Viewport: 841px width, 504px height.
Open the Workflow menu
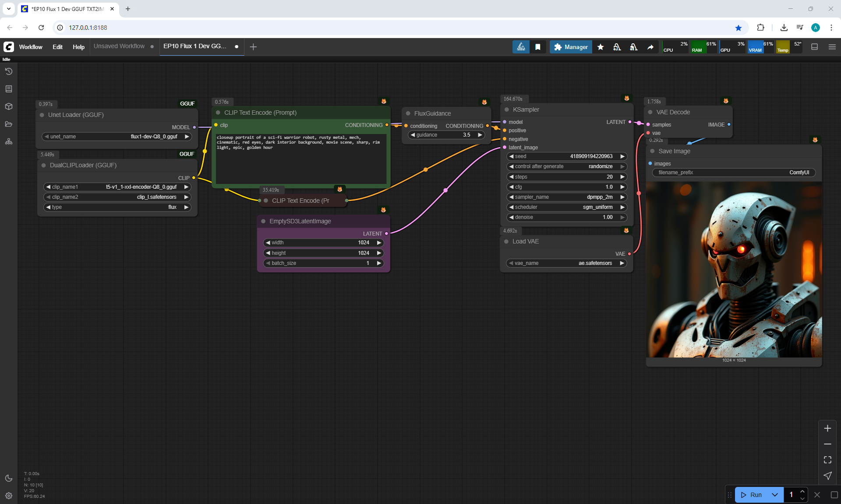[31, 47]
